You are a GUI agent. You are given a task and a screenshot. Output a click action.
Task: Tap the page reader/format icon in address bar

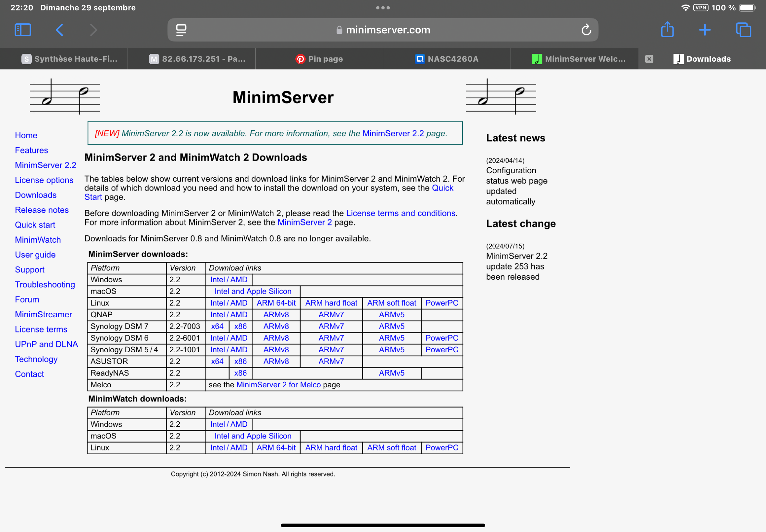click(x=181, y=30)
